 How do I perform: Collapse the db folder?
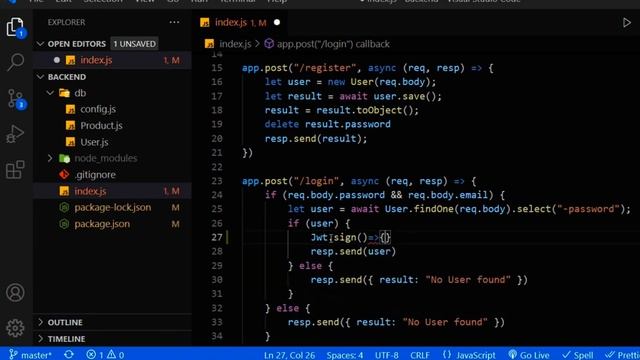click(x=50, y=93)
